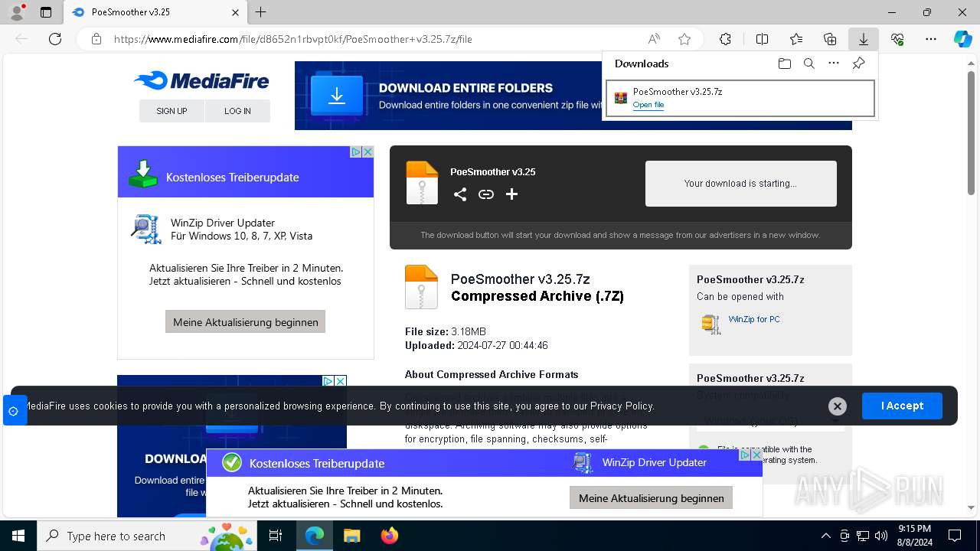This screenshot has height=551, width=980.
Task: Click the profile avatar icon
Action: 16,12
